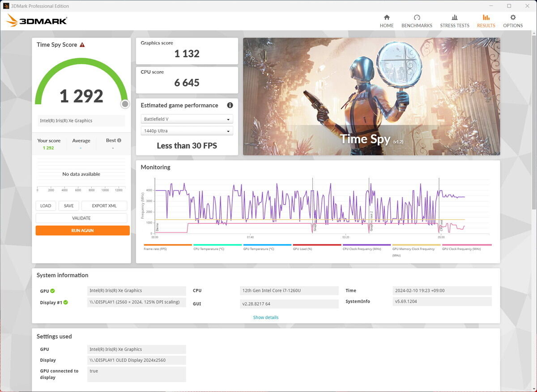
Task: Toggle the GPU Temperature legend item
Action: coord(267,247)
